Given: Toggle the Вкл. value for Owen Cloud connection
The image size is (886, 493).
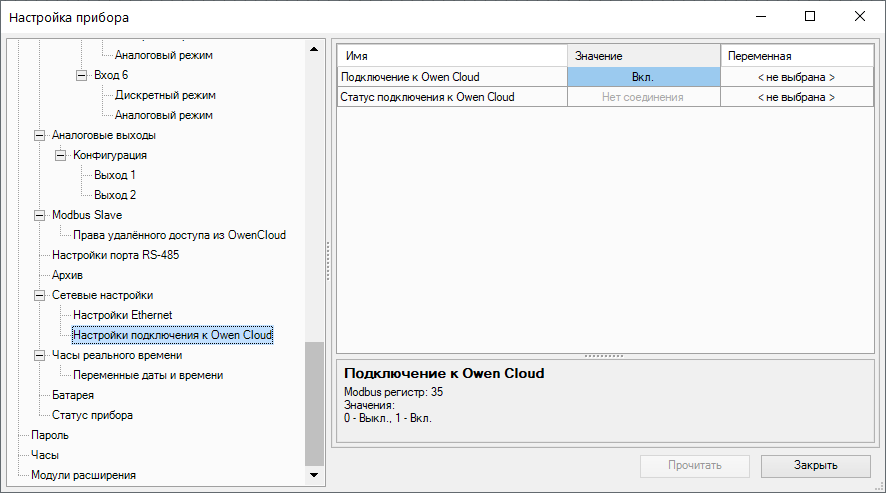Looking at the screenshot, I should pos(643,77).
